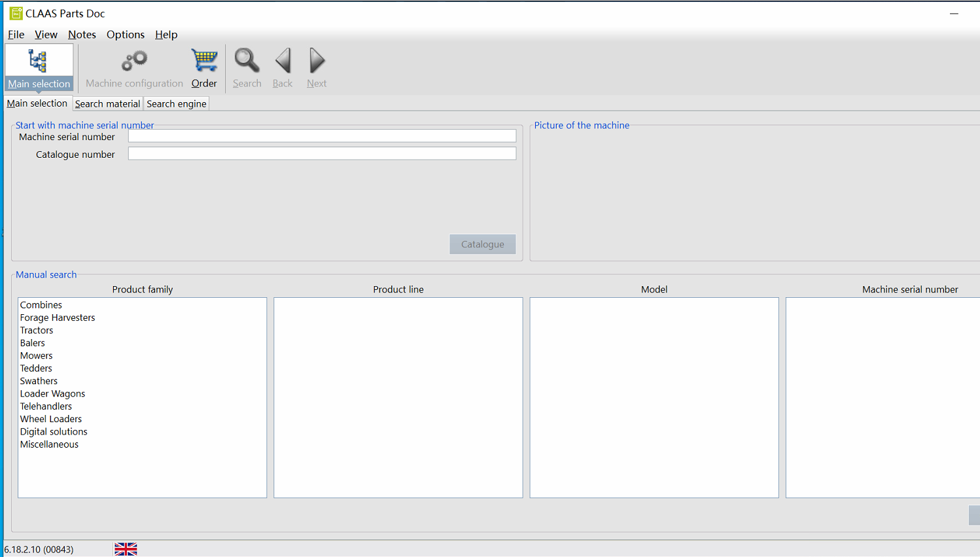This screenshot has width=980, height=557.
Task: Minimize the CLAAS Parts Doc window
Action: (954, 13)
